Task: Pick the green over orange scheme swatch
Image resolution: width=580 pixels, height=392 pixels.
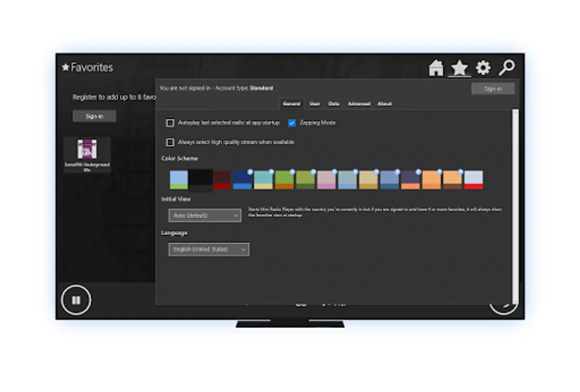Action: (284, 180)
